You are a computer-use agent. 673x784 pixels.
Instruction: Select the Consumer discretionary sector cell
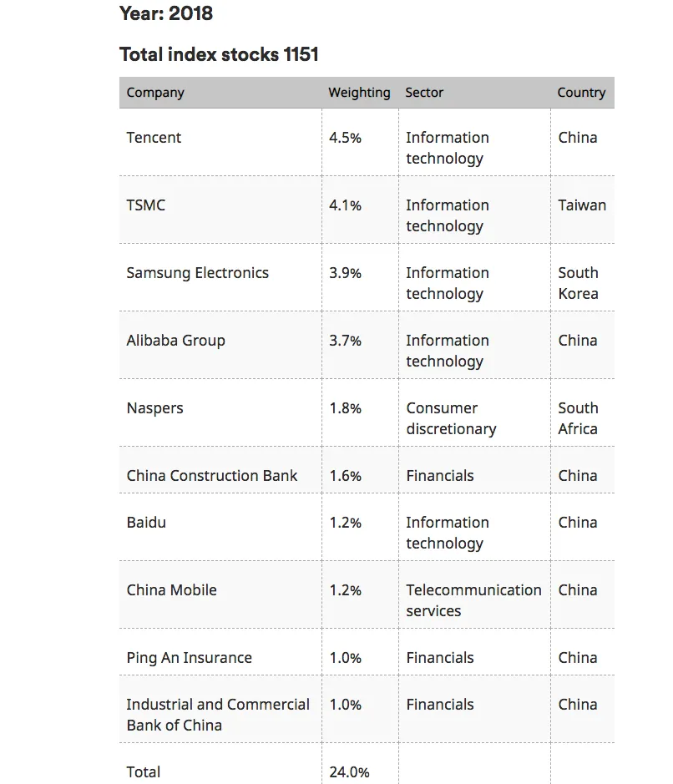point(451,418)
